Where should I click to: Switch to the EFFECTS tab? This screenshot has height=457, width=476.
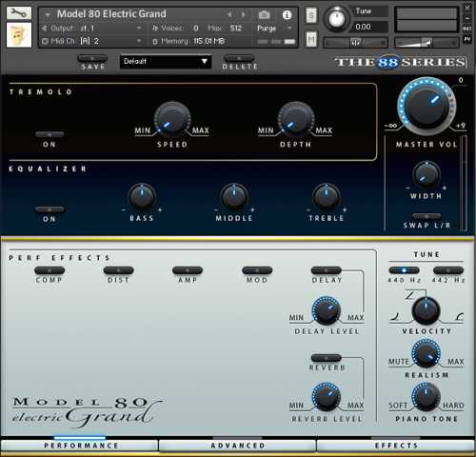(x=396, y=446)
